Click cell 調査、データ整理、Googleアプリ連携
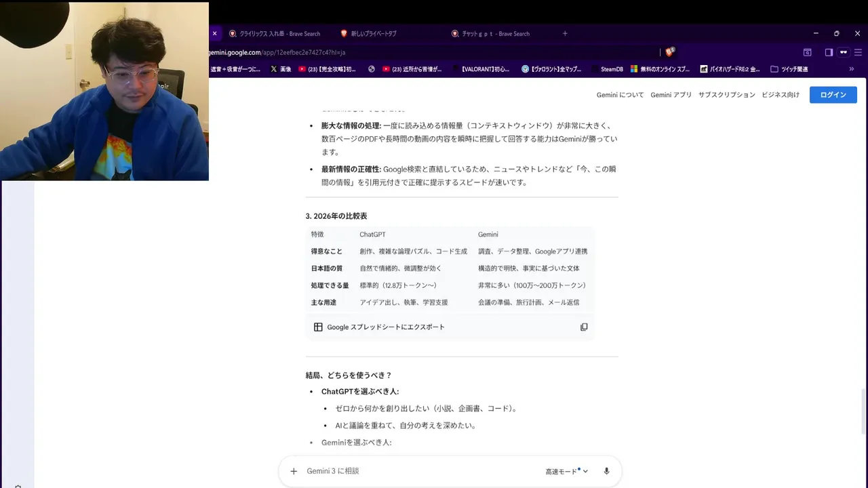868x488 pixels. coord(532,251)
